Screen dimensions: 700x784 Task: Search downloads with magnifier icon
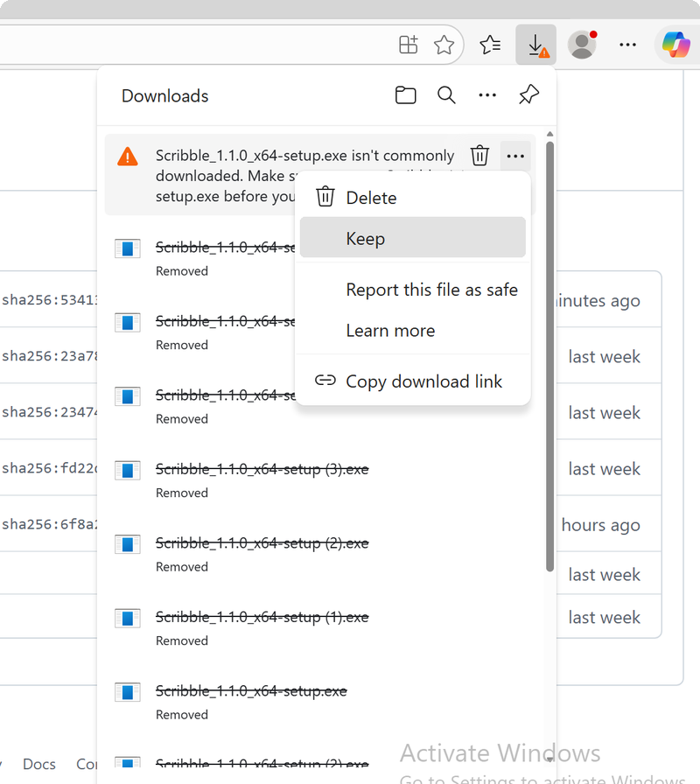446,95
